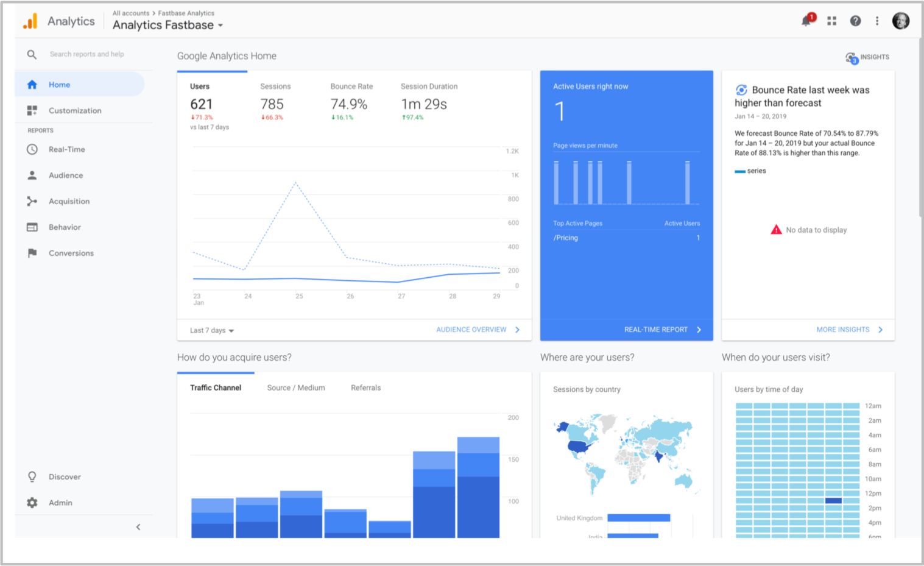Click the user profile avatar
Screen dimensions: 924x566
[x=901, y=21]
